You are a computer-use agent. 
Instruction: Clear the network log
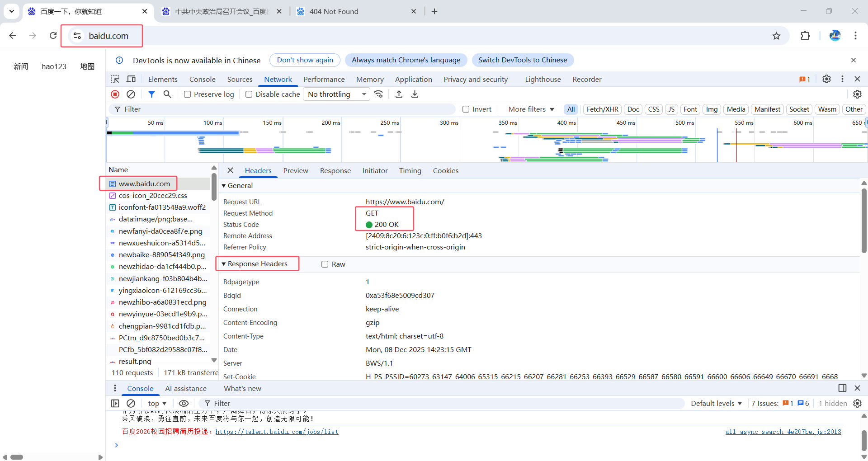(x=131, y=94)
